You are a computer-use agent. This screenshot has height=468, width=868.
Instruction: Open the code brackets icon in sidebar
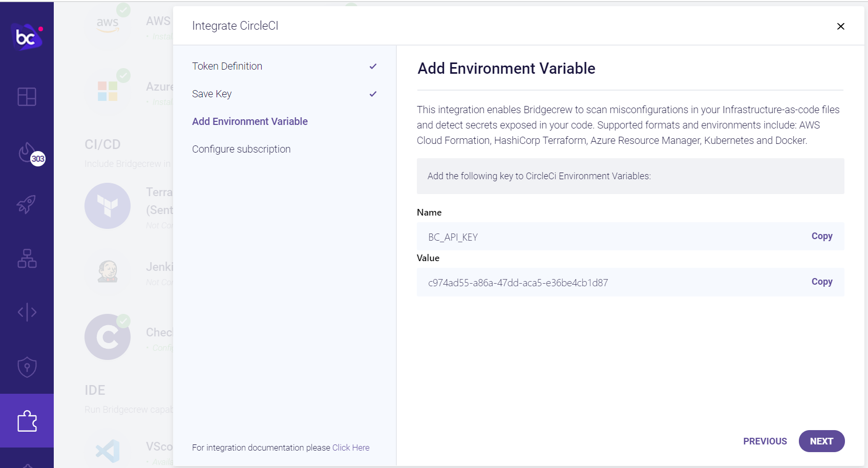tap(27, 312)
